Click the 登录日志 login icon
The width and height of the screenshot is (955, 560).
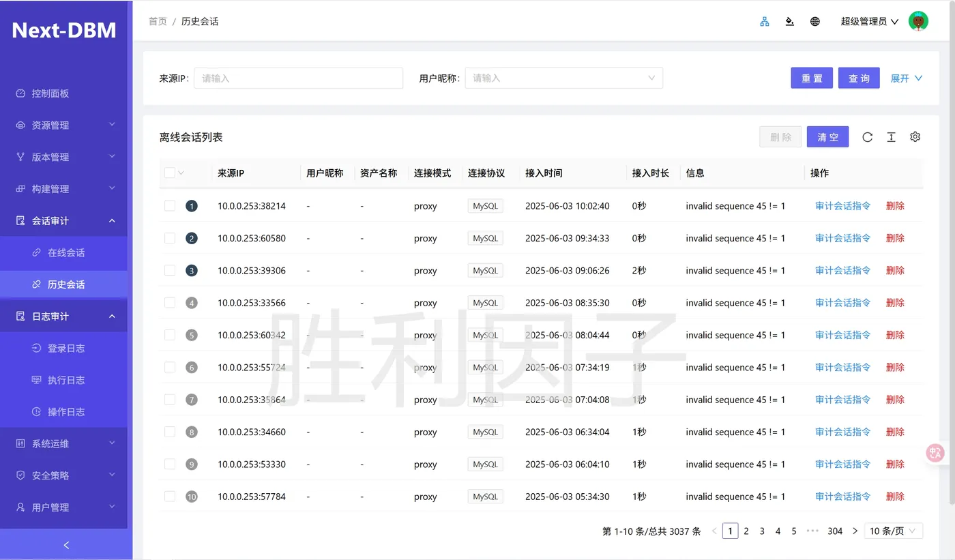[x=37, y=348]
